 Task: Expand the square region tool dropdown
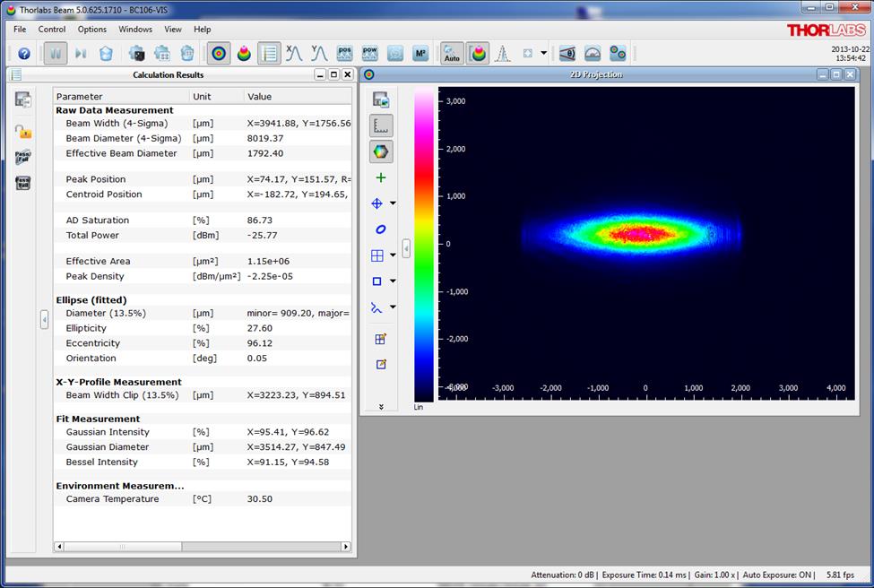click(x=393, y=281)
